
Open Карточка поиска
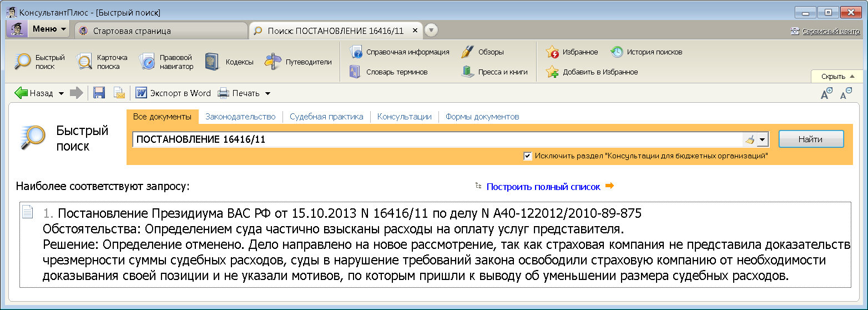(x=102, y=62)
